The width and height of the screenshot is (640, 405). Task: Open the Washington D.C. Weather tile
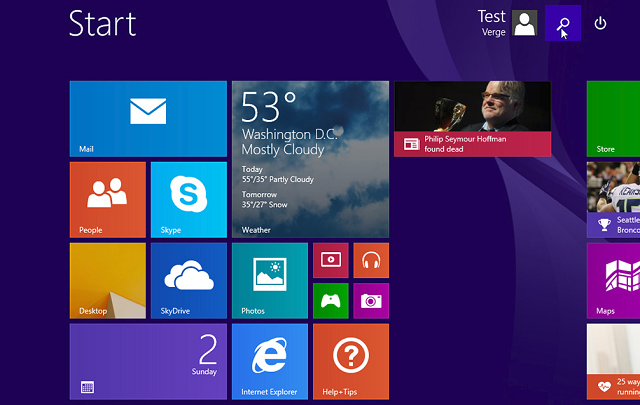pos(310,158)
